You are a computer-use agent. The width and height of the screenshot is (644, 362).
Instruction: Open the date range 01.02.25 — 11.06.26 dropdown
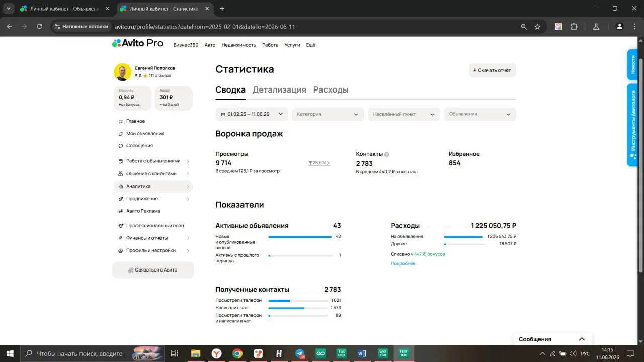[x=252, y=114]
